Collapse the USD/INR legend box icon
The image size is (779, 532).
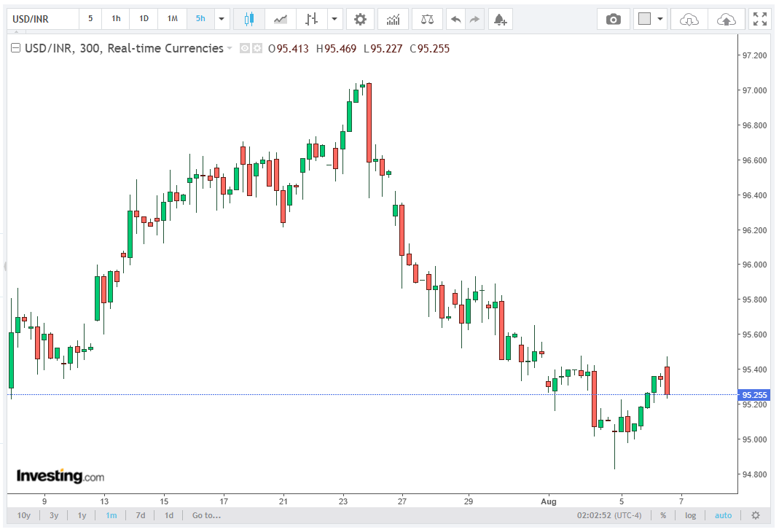click(15, 48)
